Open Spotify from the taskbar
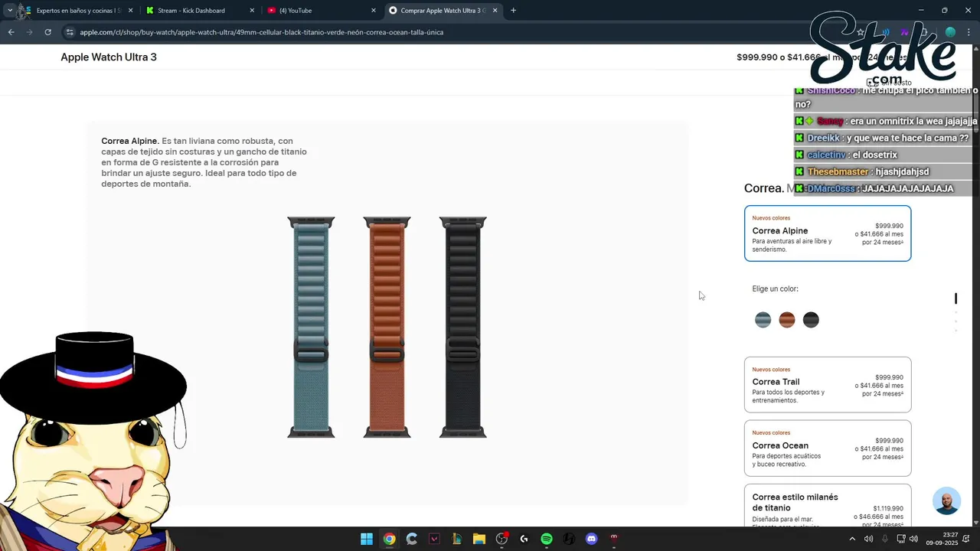This screenshot has height=551, width=980. pos(547,539)
